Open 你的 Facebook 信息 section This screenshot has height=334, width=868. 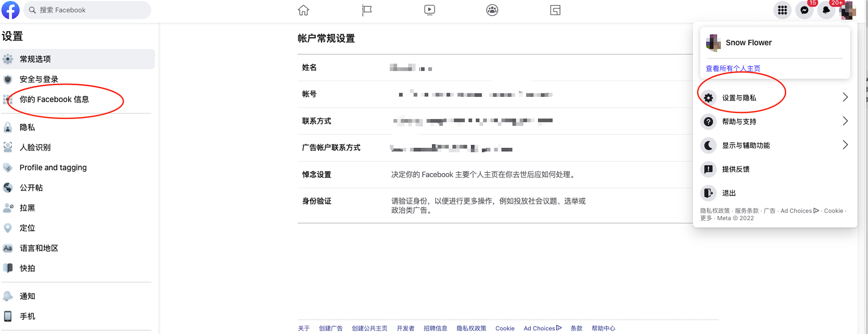pyautogui.click(x=77, y=99)
